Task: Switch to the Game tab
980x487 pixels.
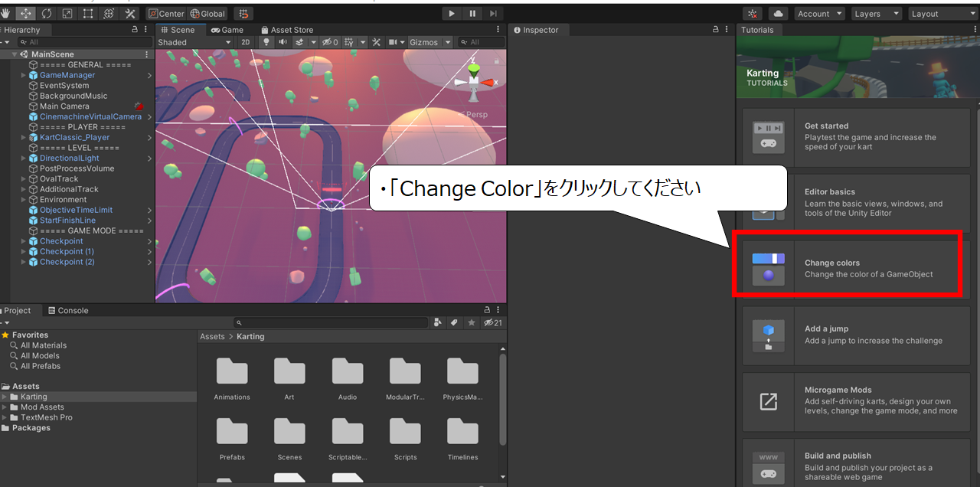Action: [227, 30]
